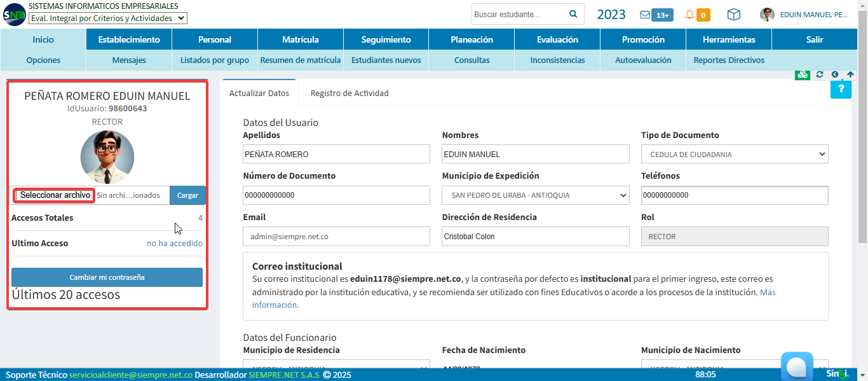Open the Mensajes submenu
Screen dimensions: 868x381
[129, 60]
